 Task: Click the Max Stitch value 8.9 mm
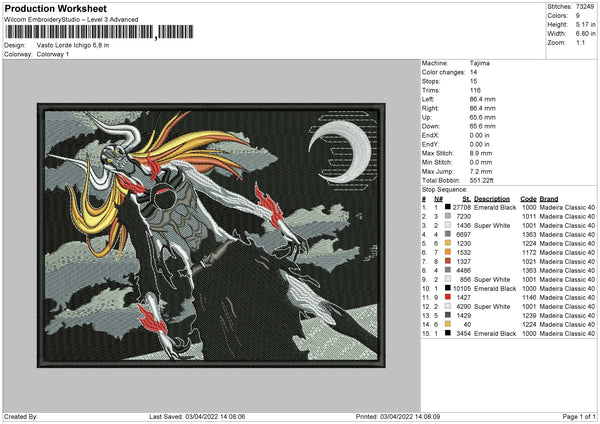tap(481, 153)
